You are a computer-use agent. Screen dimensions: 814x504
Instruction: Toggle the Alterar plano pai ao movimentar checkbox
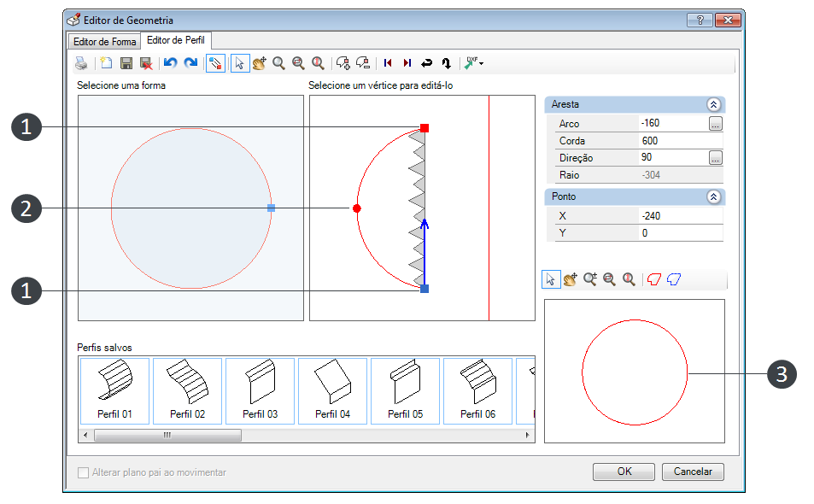(x=83, y=472)
